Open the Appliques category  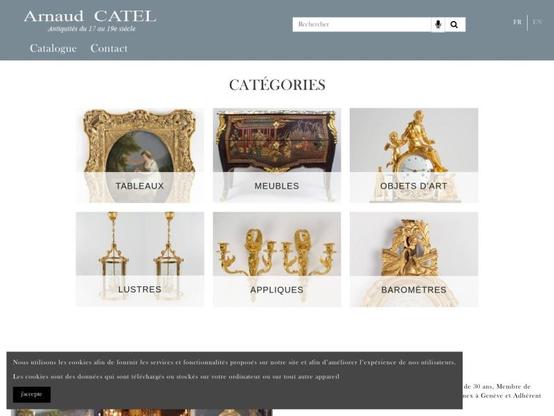pos(277,290)
